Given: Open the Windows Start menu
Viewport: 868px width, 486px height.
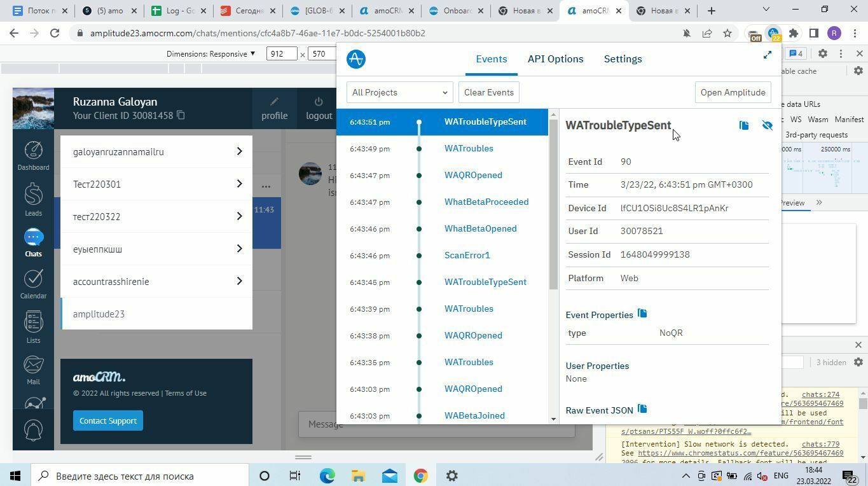Looking at the screenshot, I should 15,476.
